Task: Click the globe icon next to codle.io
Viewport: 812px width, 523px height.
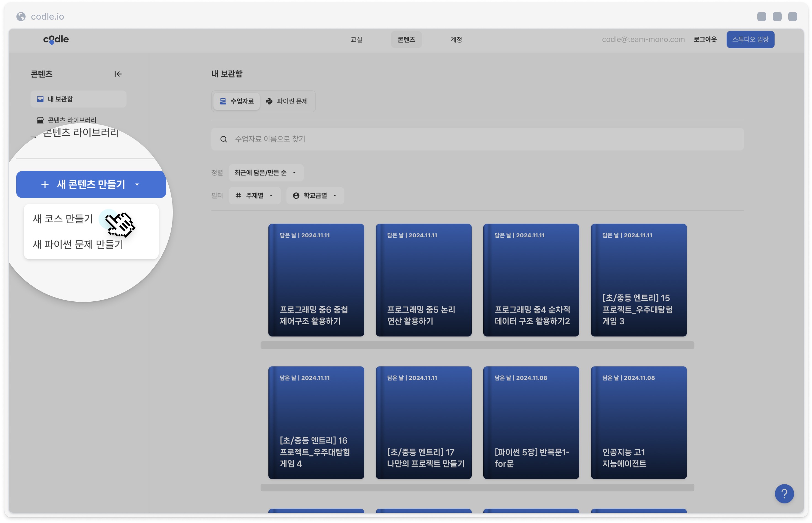Action: click(x=21, y=16)
